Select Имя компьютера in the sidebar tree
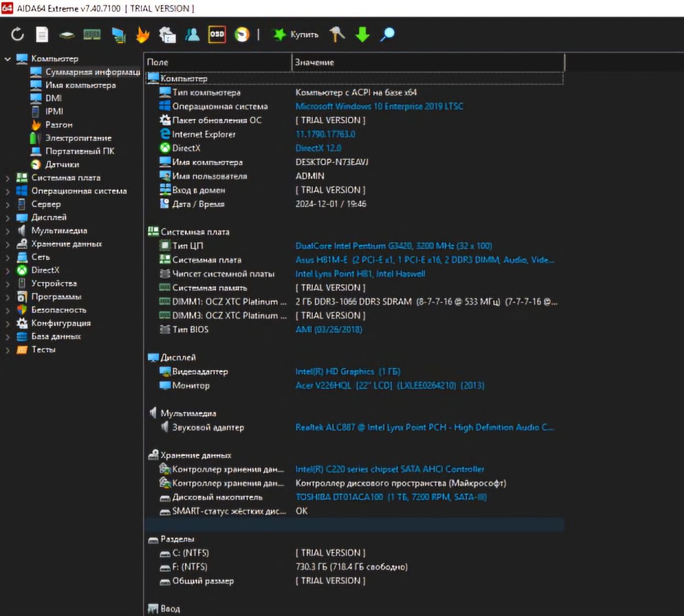This screenshot has height=616, width=684. (x=80, y=85)
